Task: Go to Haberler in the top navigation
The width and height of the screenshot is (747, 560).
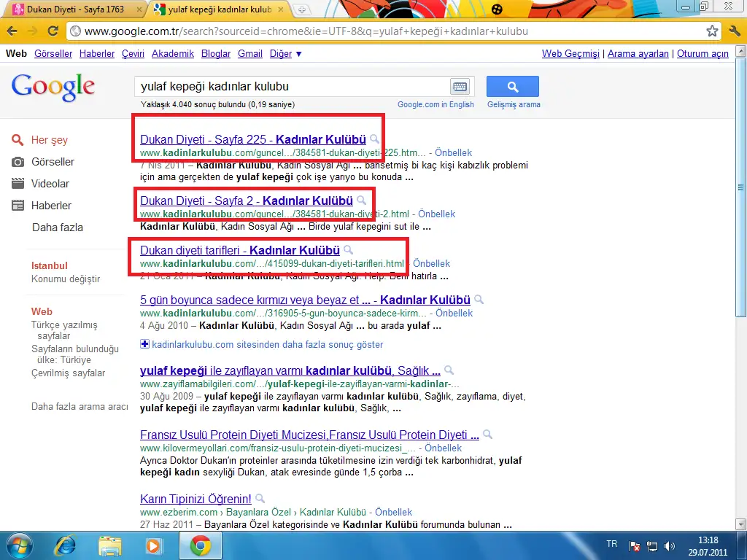Action: (x=97, y=54)
